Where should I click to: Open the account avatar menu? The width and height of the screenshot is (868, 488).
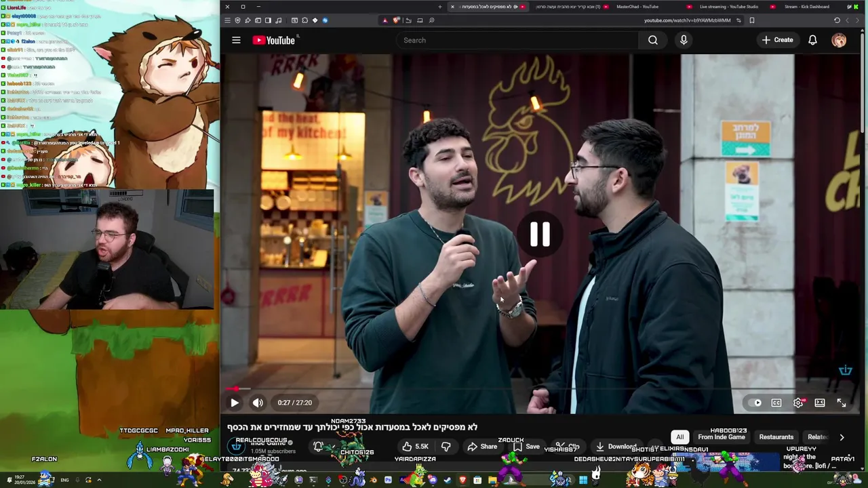tap(839, 40)
